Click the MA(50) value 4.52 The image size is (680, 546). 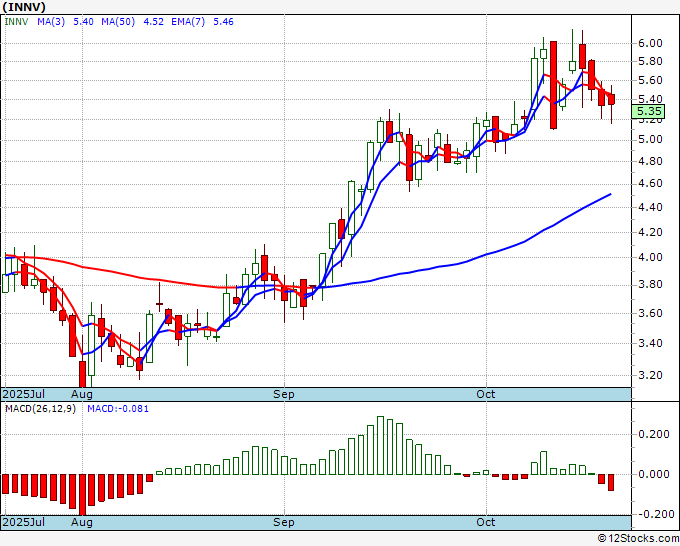(153, 22)
